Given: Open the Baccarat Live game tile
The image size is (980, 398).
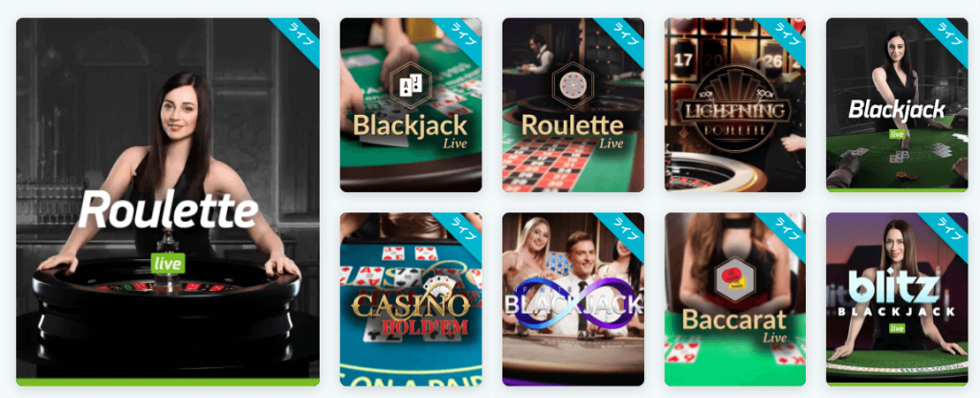Looking at the screenshot, I should pos(735,299).
